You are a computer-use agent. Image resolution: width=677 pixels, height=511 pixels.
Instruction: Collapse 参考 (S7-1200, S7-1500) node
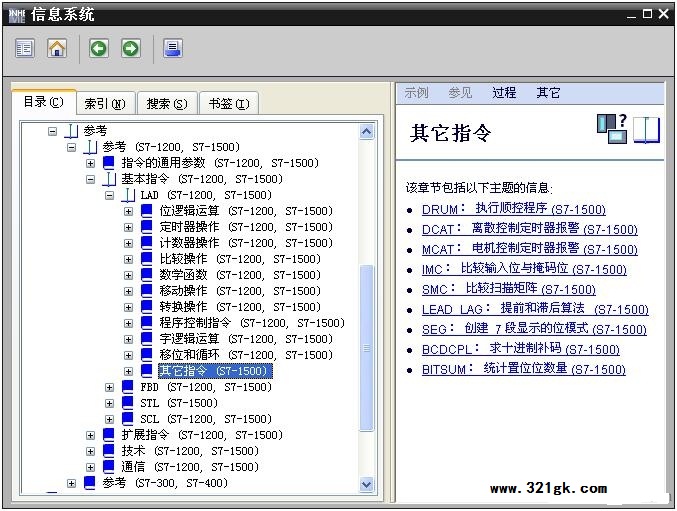(x=72, y=147)
